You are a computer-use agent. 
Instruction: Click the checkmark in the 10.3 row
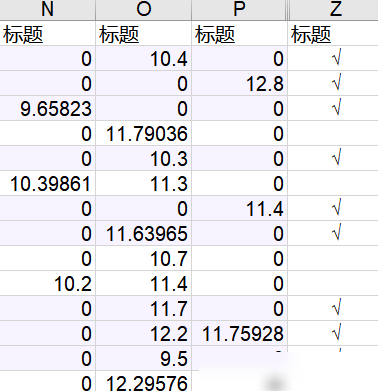pos(337,158)
